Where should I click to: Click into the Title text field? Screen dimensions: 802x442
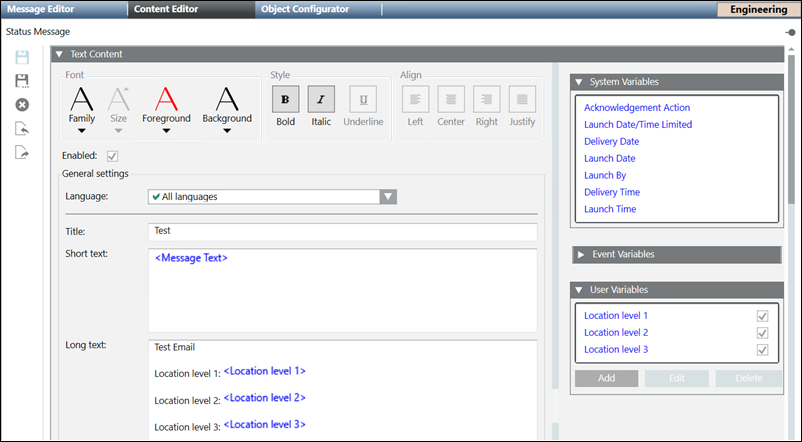[x=342, y=231]
